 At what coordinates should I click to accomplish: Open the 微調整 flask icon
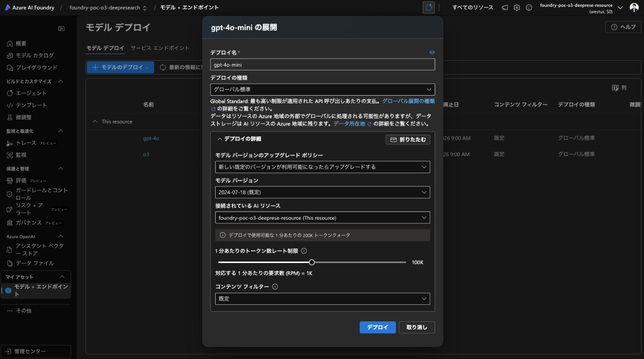(10, 117)
